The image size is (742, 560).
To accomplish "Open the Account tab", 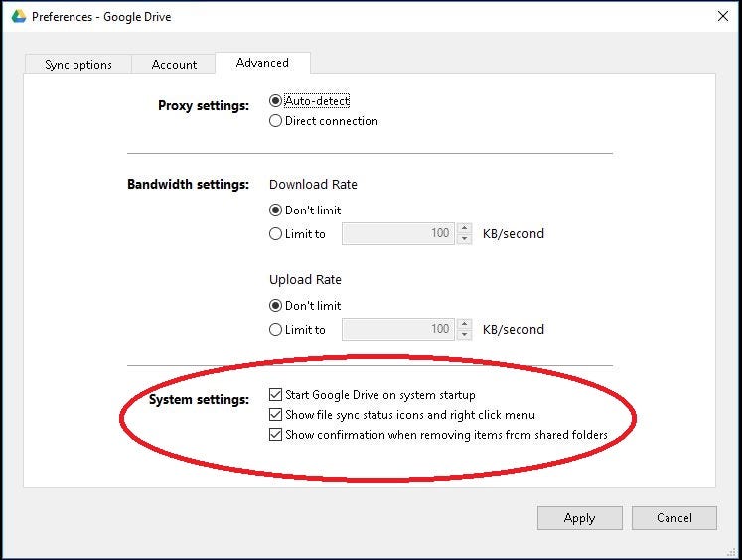I will [x=174, y=65].
